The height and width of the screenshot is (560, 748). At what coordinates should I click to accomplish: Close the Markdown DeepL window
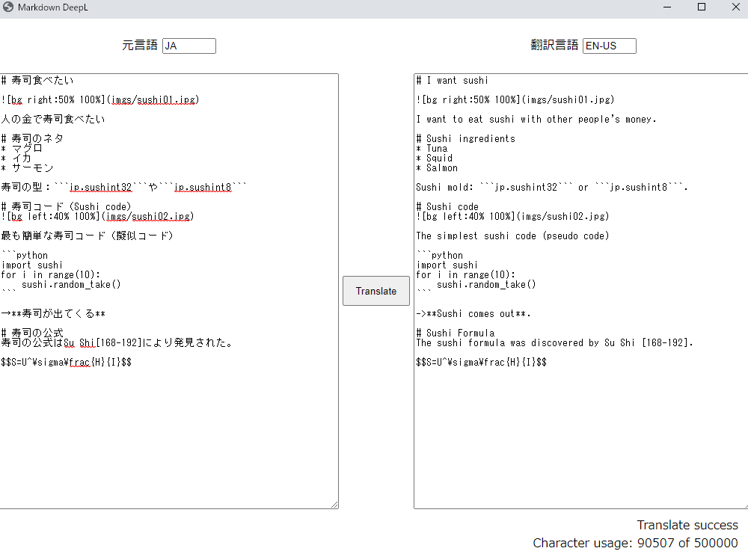[x=735, y=7]
